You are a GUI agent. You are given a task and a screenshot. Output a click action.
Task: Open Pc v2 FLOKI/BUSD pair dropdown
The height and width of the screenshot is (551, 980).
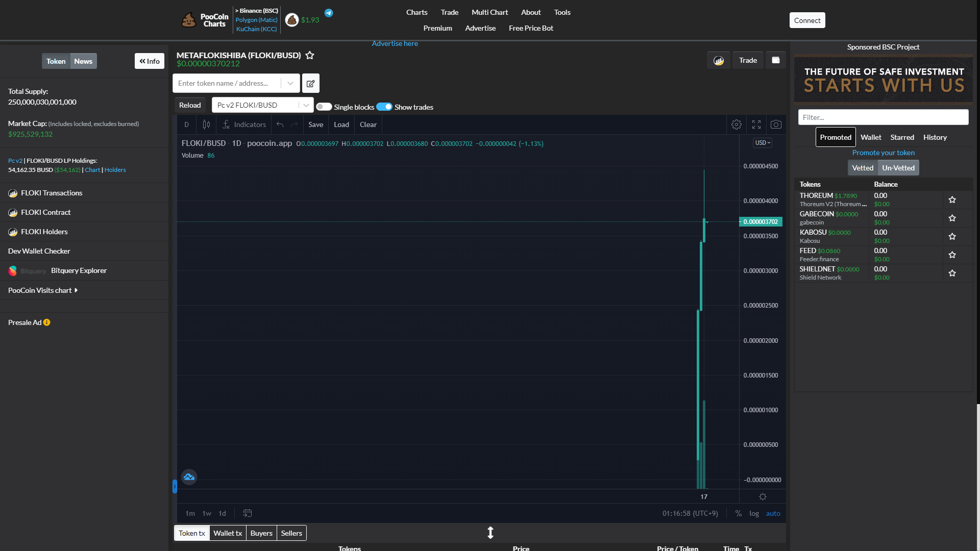(262, 105)
